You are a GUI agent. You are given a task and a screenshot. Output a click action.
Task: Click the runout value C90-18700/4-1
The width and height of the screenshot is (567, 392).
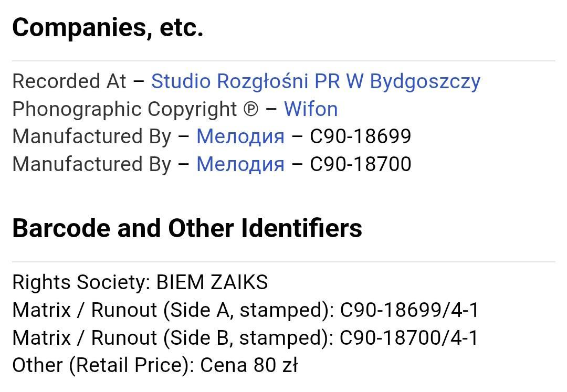click(x=409, y=338)
